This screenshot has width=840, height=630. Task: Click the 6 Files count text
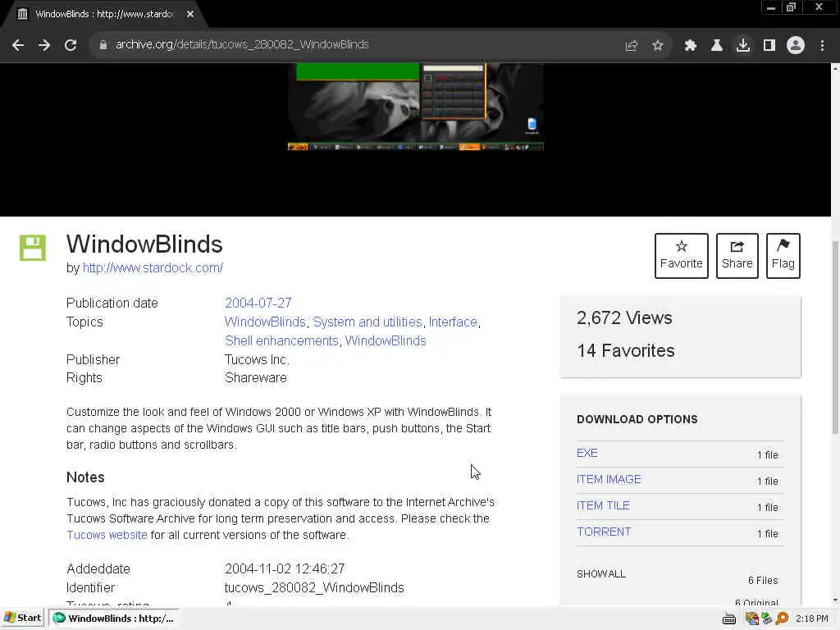(763, 581)
